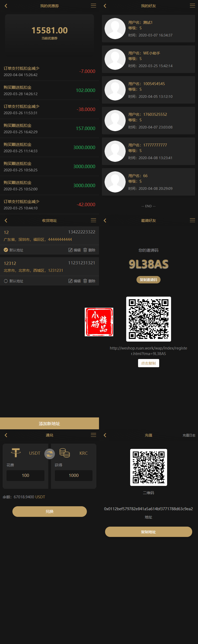Viewport: 198px width, 644px height.
Task: Click address text 广东省，深圳市，福田区
Action: (x=38, y=240)
